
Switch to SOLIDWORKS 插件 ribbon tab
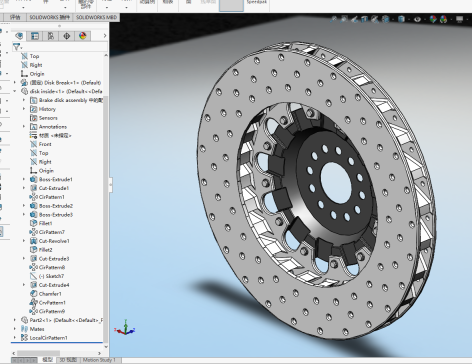pos(49,17)
